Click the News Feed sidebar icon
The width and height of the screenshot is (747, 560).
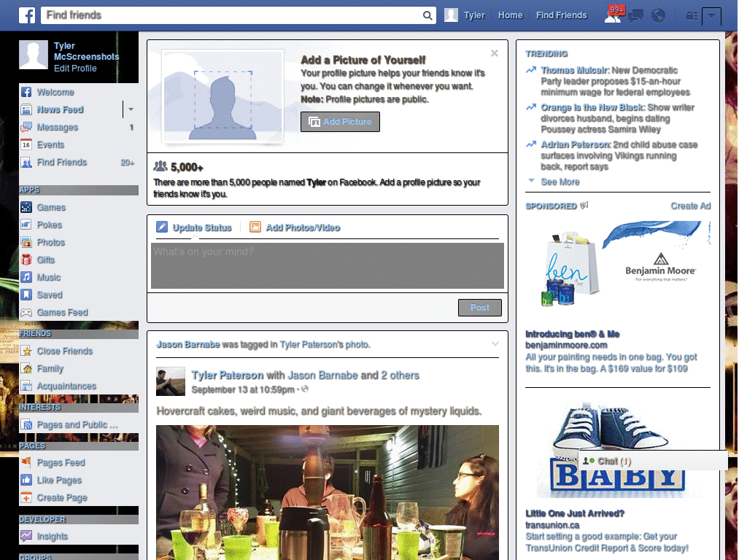tap(27, 109)
